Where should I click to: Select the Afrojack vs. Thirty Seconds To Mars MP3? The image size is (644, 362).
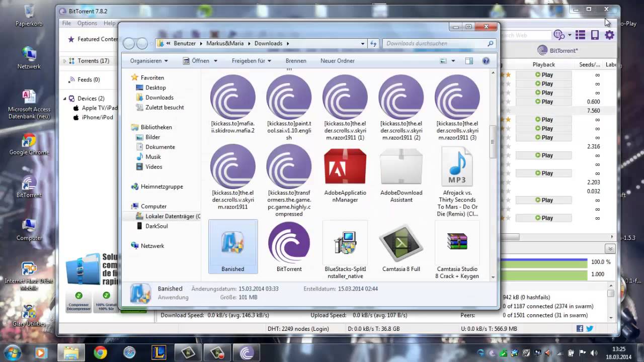(x=457, y=182)
